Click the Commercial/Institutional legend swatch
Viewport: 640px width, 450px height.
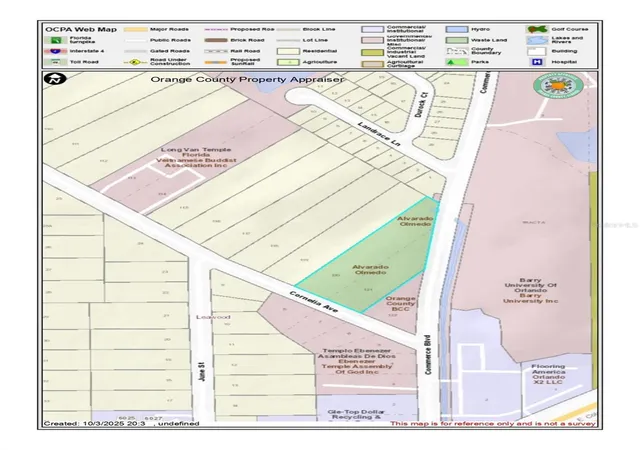pos(372,29)
